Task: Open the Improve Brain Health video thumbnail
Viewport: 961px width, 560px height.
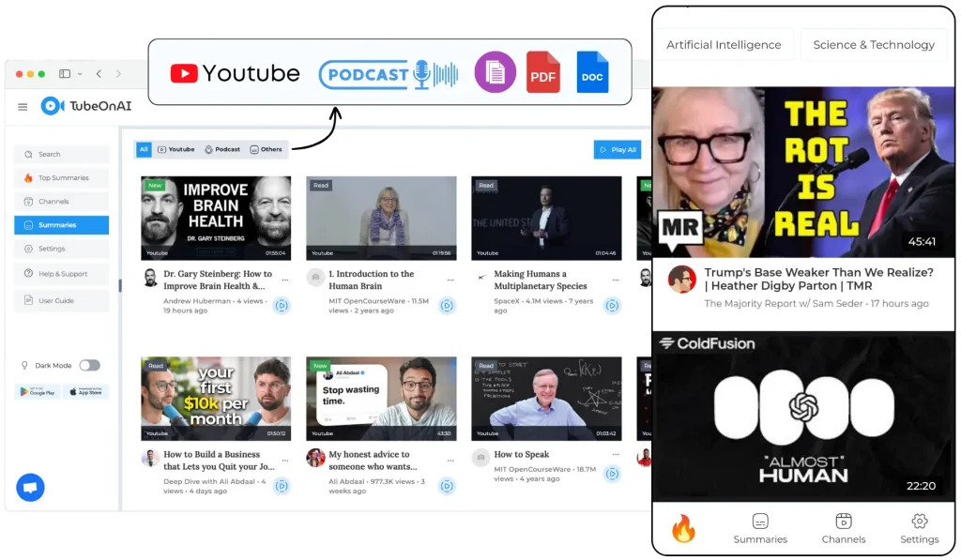Action: pos(216,219)
